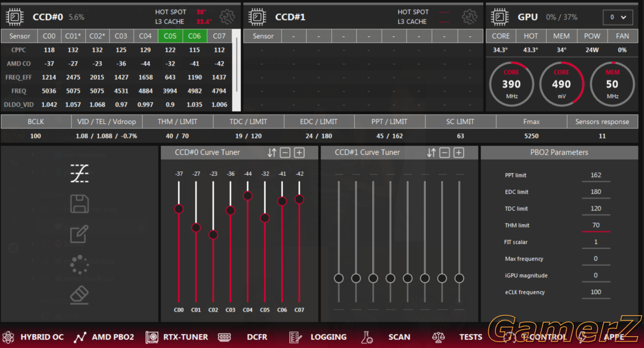The height and width of the screenshot is (348, 644).
Task: Adjust the C00 curve slider handle
Action: pos(179,209)
